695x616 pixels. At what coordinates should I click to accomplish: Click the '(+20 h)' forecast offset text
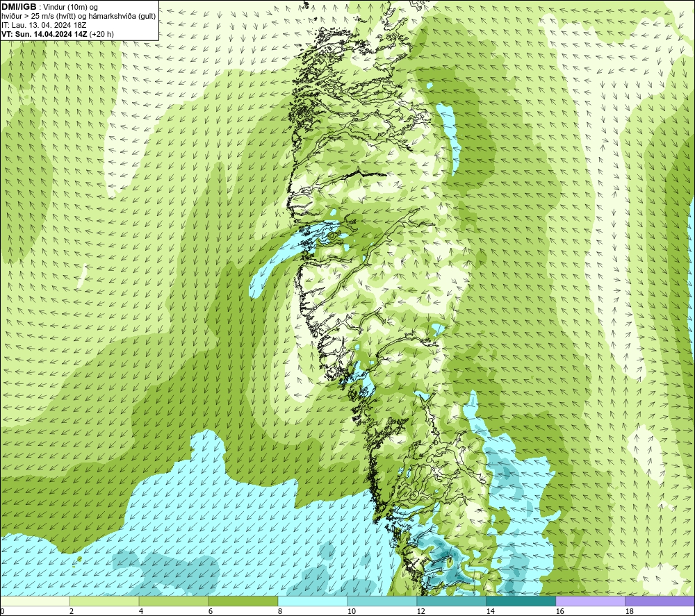(101, 34)
